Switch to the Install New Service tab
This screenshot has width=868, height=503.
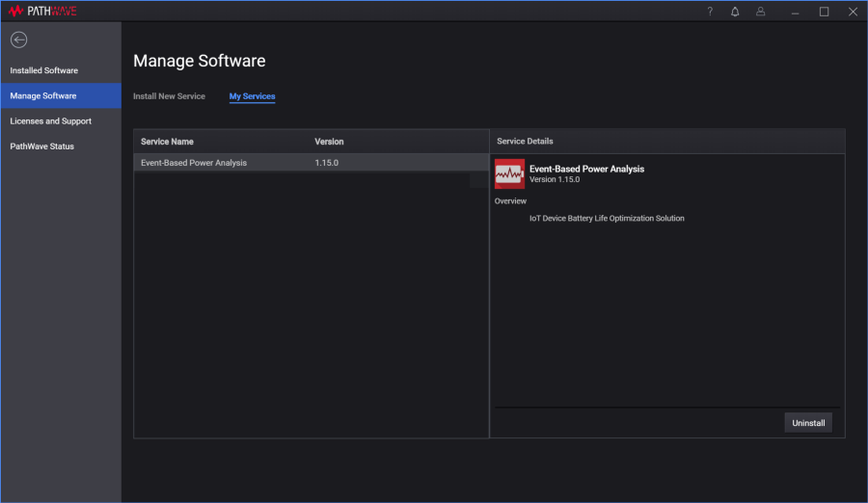(x=169, y=96)
